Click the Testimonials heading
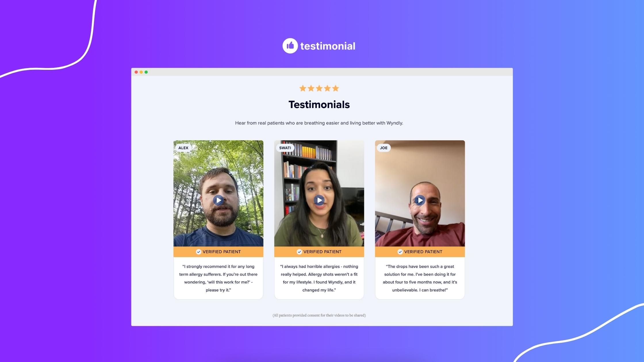Viewport: 644px width, 362px height. pyautogui.click(x=319, y=105)
